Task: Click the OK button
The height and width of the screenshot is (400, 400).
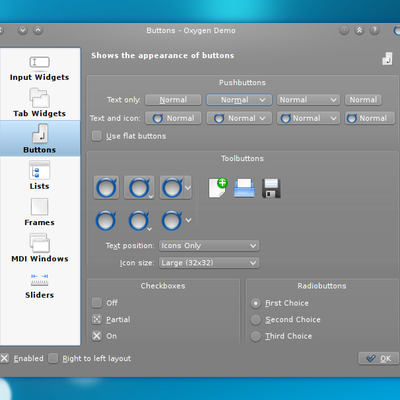Action: pyautogui.click(x=379, y=359)
